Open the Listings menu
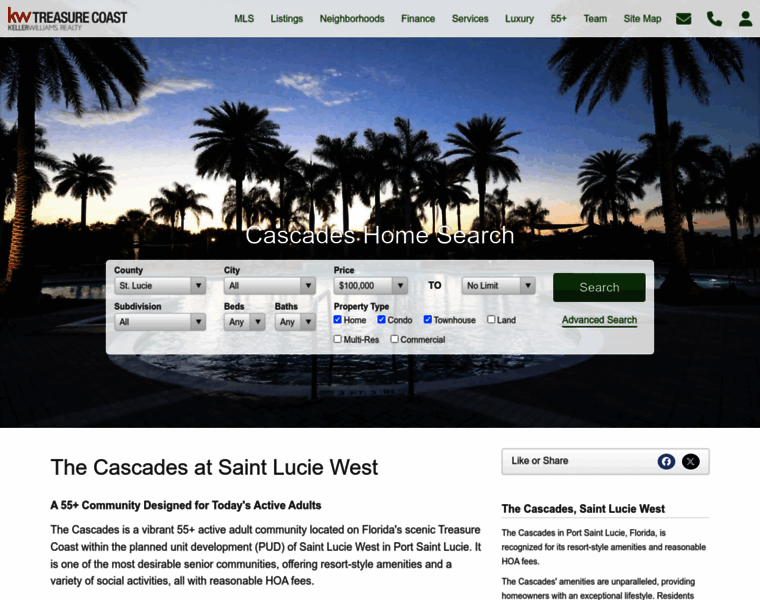 click(286, 19)
